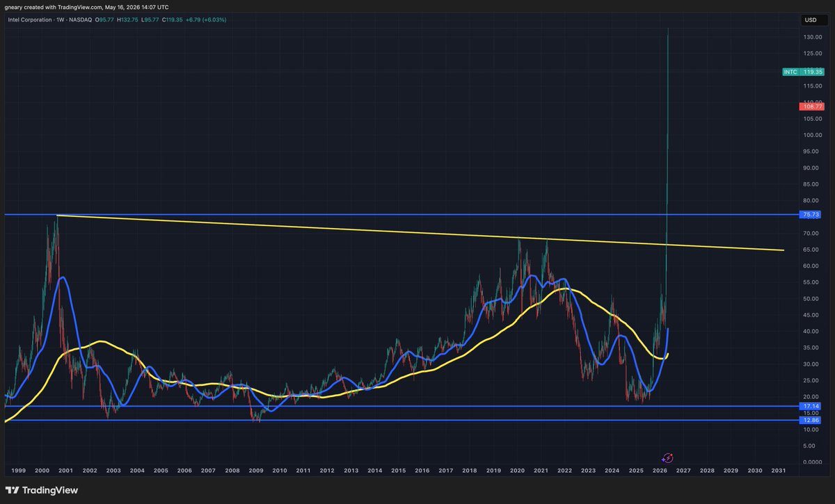835x504 pixels.
Task: Click the TradingView logo at bottom left
Action: (x=41, y=490)
